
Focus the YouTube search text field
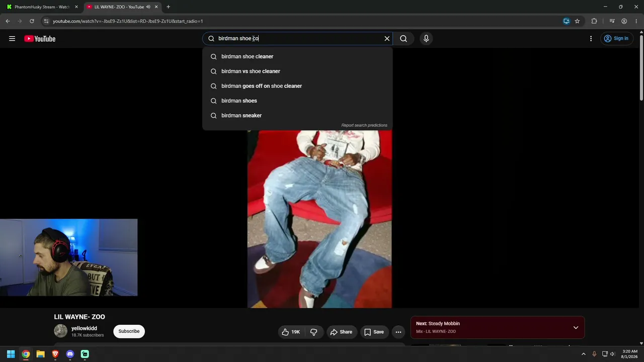[x=298, y=39]
